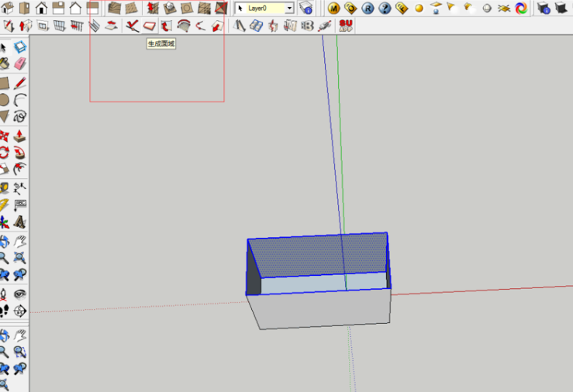Choose the Rotate tool

4,153
